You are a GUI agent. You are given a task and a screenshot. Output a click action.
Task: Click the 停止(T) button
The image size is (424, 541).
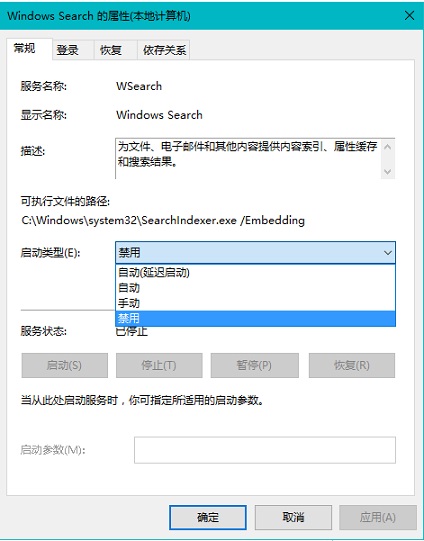tap(159, 365)
